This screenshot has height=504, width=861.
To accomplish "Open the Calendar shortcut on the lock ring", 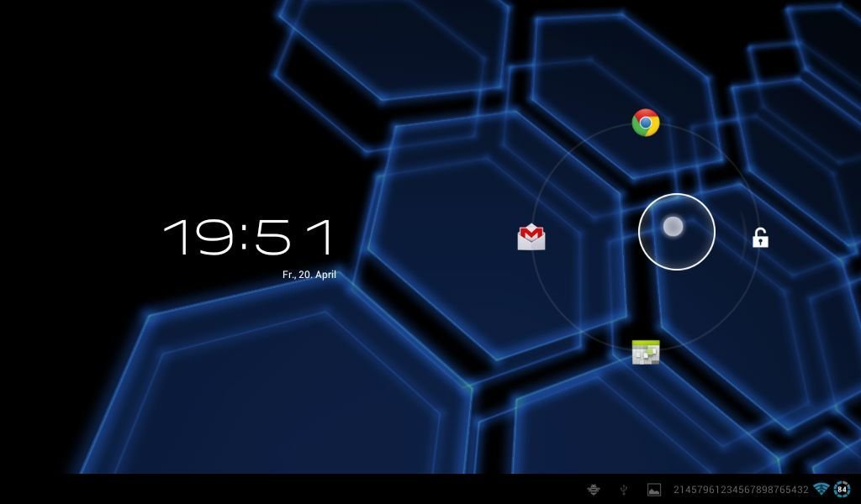I will click(x=646, y=352).
